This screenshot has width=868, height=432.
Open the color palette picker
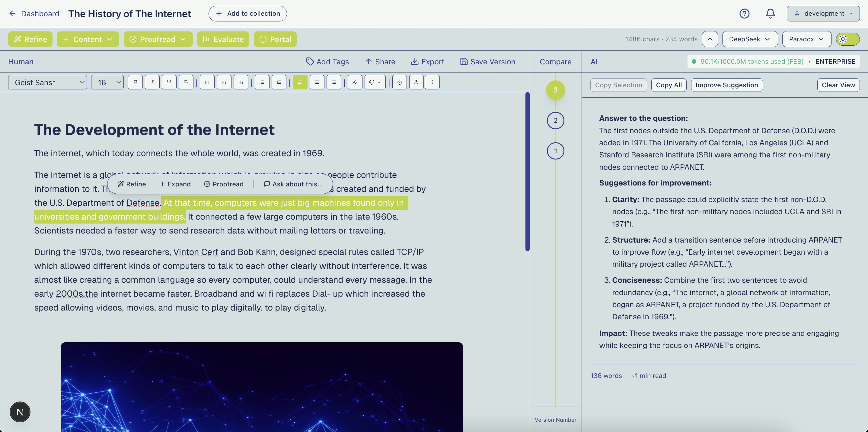(375, 82)
